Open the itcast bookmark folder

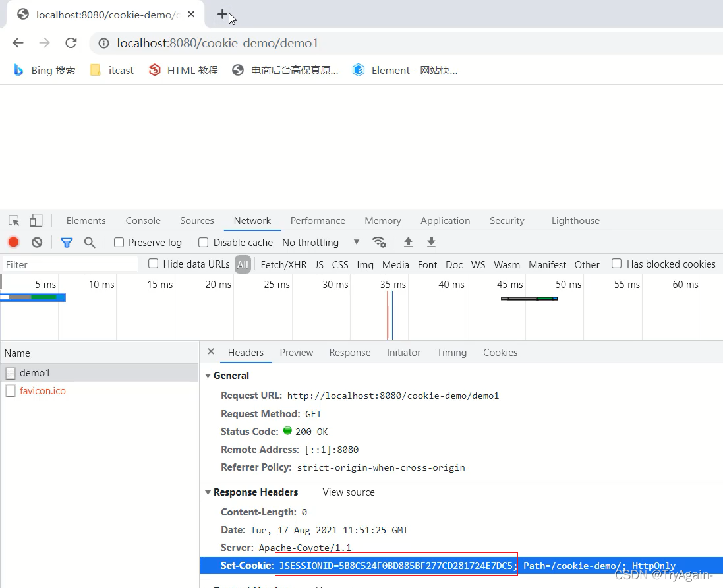tap(112, 70)
